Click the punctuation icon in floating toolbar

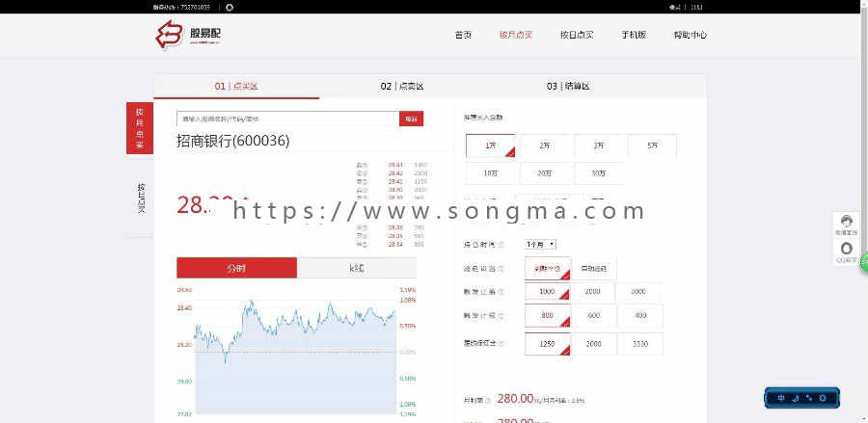pos(809,398)
